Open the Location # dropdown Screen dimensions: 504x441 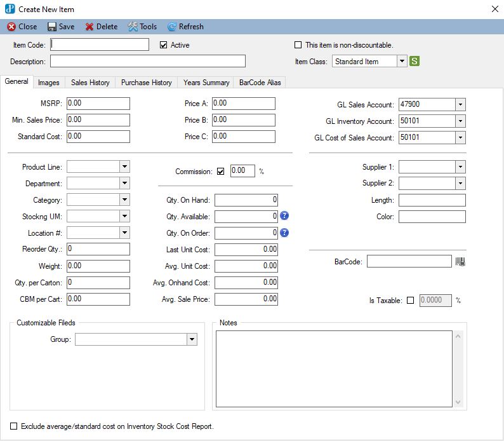[x=124, y=233]
